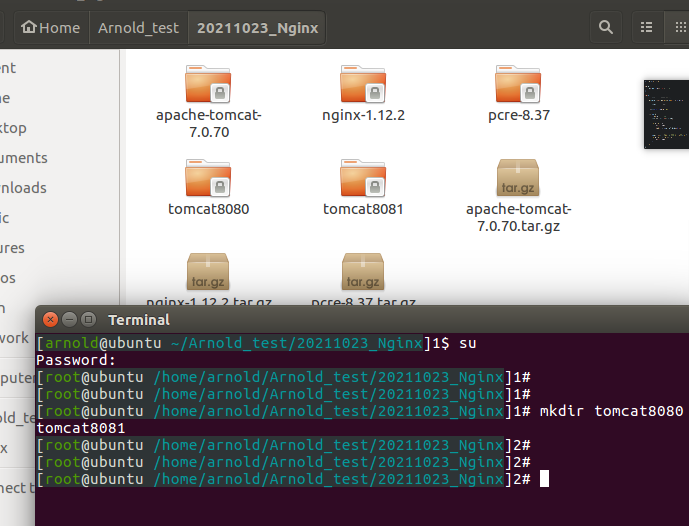The height and width of the screenshot is (526, 689).
Task: Click the search magnifier icon
Action: 606,28
